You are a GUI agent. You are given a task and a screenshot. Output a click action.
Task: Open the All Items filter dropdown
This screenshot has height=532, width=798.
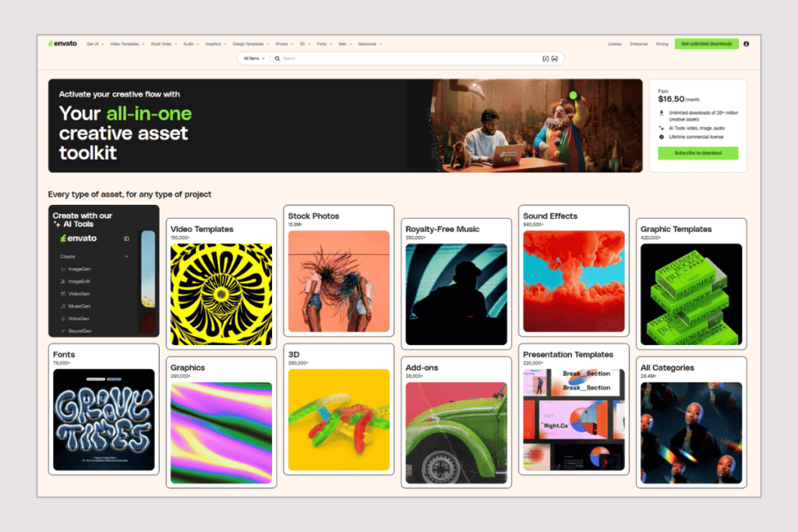254,58
